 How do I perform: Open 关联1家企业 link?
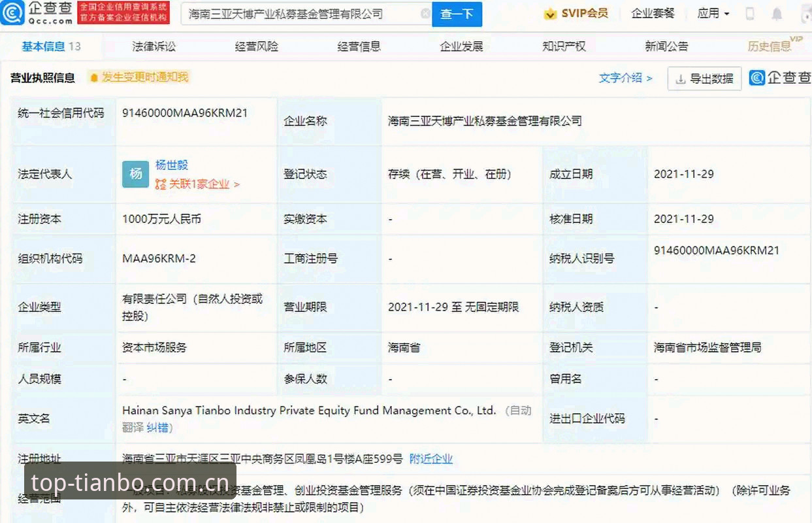[x=197, y=184]
